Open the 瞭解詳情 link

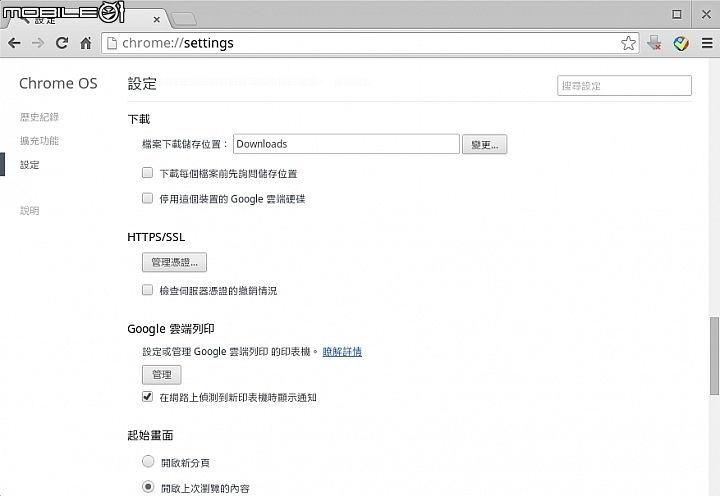click(342, 352)
